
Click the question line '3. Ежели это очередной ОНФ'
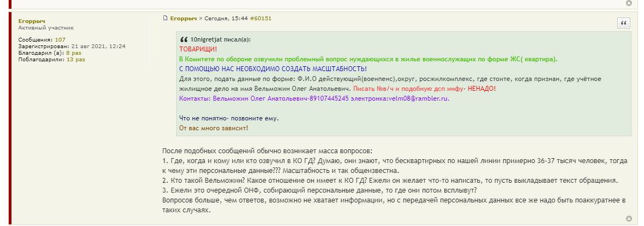319,190
